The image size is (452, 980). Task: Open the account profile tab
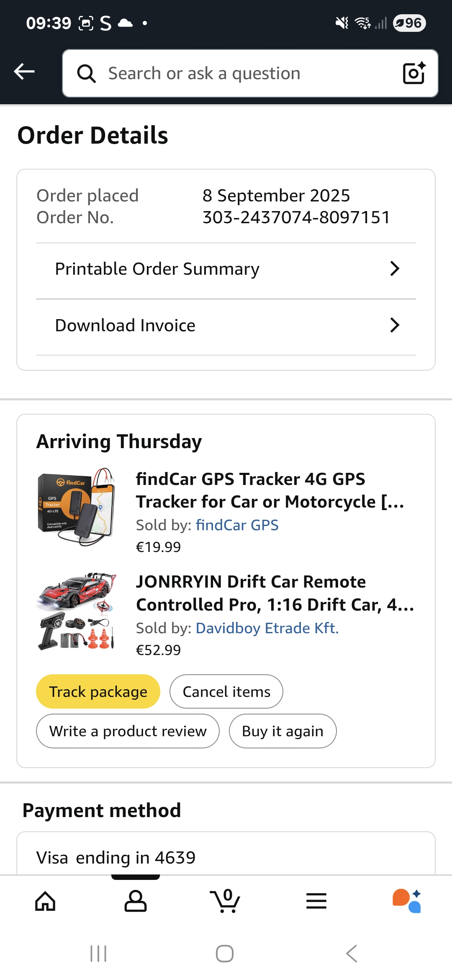pos(136,901)
